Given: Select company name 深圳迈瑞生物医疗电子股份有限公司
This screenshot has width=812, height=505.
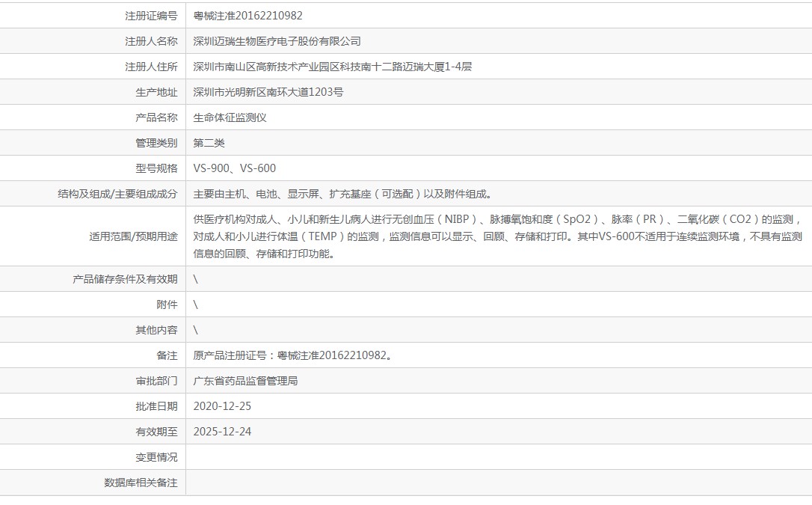Looking at the screenshot, I should pyautogui.click(x=277, y=41).
